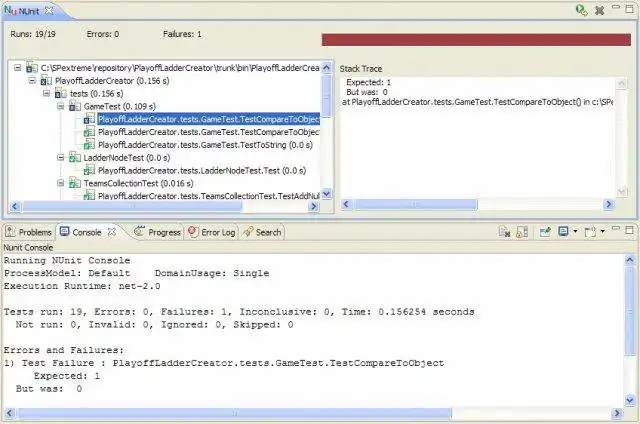
Task: Click the test tree scroll up arrow
Action: pos(327,68)
